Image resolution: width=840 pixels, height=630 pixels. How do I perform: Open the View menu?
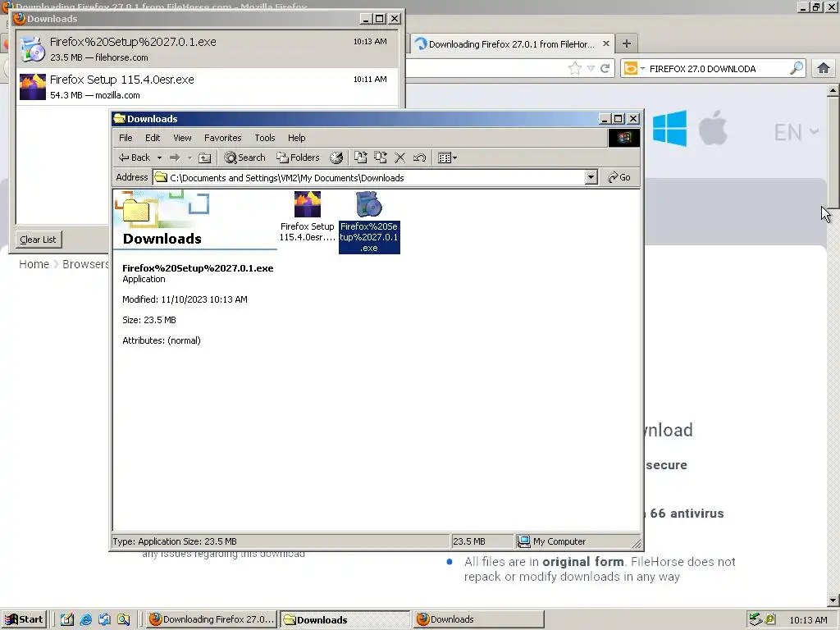pyautogui.click(x=182, y=138)
